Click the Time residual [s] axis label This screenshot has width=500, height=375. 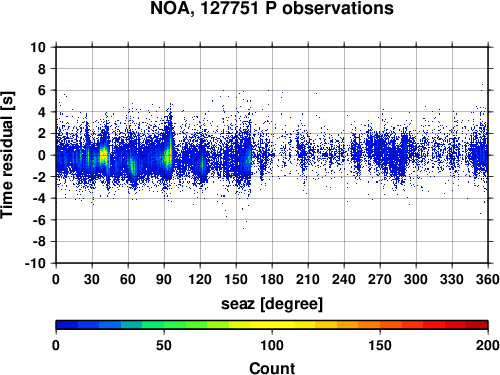pos(7,155)
